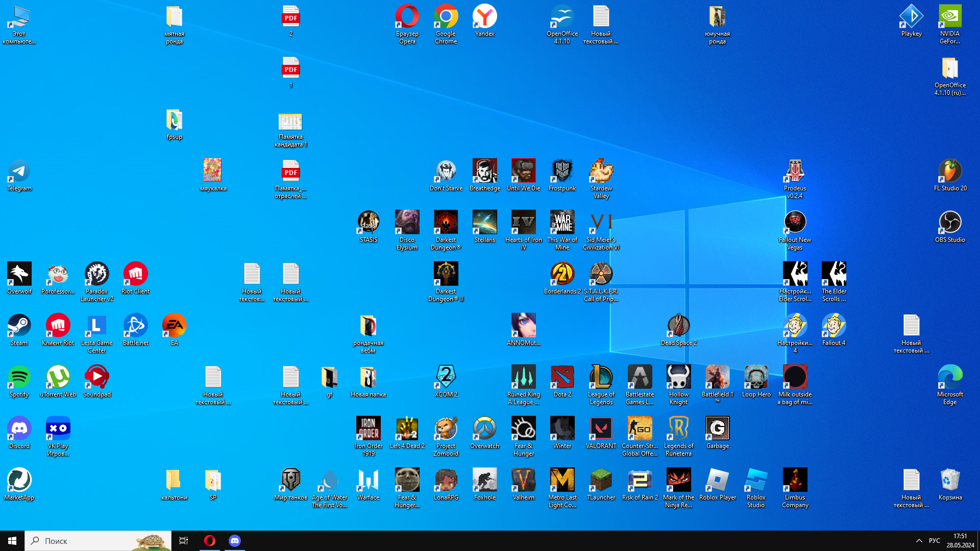Select the Paradox Launcher v2 icon
The image size is (980, 551).
tap(96, 282)
